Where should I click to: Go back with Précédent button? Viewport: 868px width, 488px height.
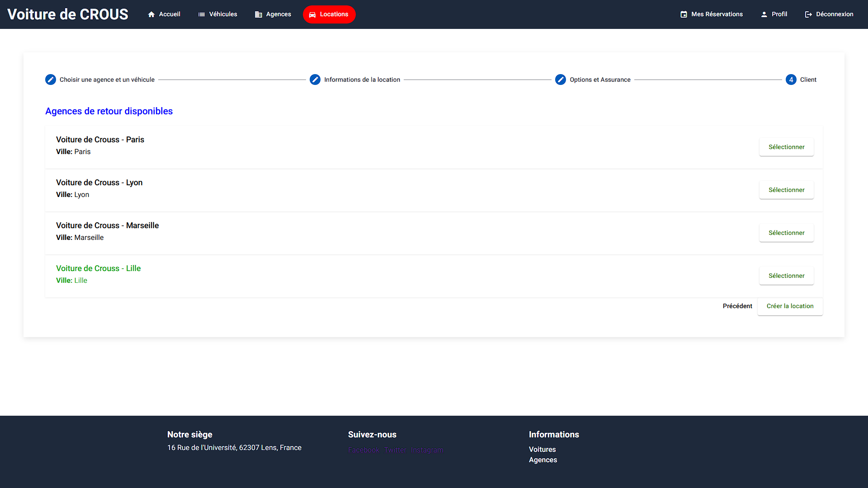737,306
